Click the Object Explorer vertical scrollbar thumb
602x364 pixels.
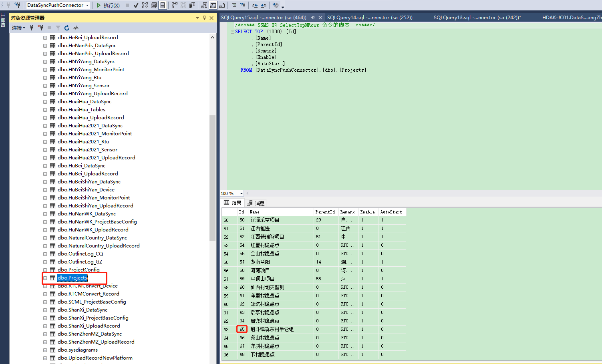pos(212,178)
